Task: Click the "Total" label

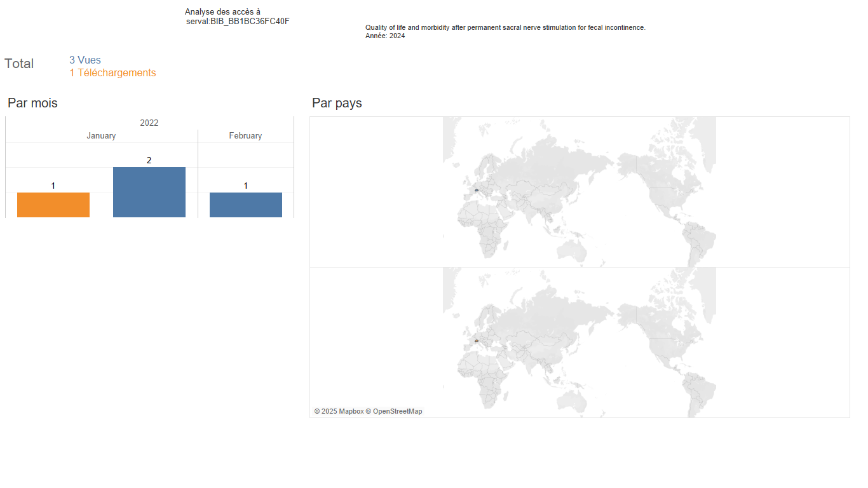Action: tap(19, 64)
